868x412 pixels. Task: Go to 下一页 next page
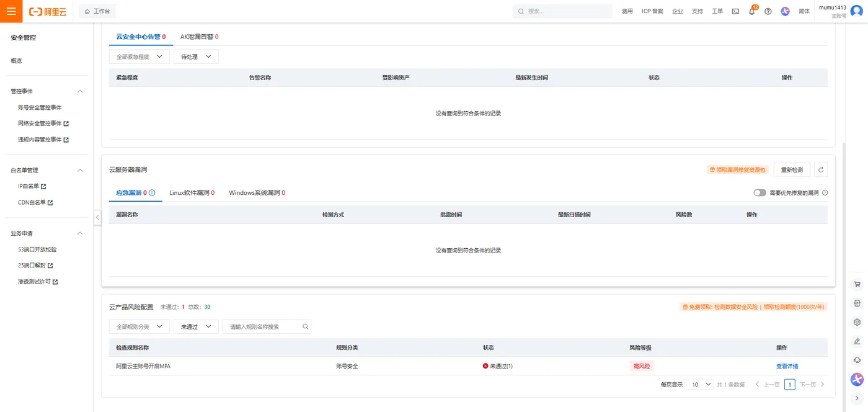pyautogui.click(x=812, y=385)
